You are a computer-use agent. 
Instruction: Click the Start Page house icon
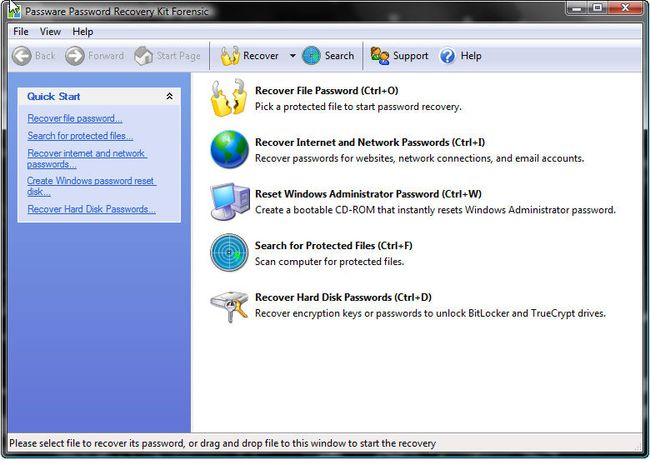(x=144, y=56)
